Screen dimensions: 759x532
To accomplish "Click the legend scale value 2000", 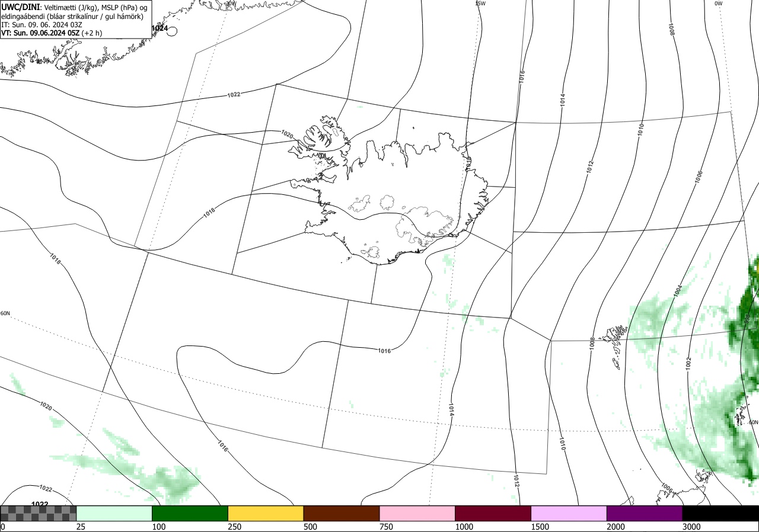I will 616,527.
